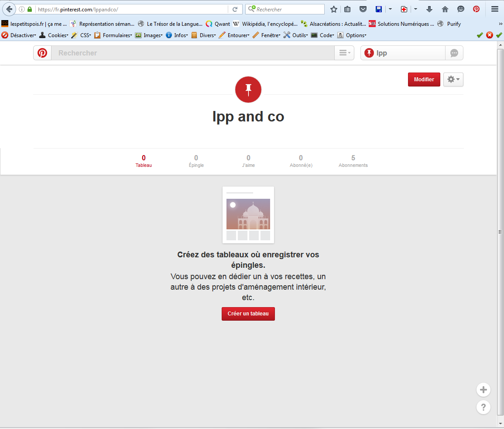The image size is (504, 429).
Task: Open the help question mark button
Action: pyautogui.click(x=483, y=408)
